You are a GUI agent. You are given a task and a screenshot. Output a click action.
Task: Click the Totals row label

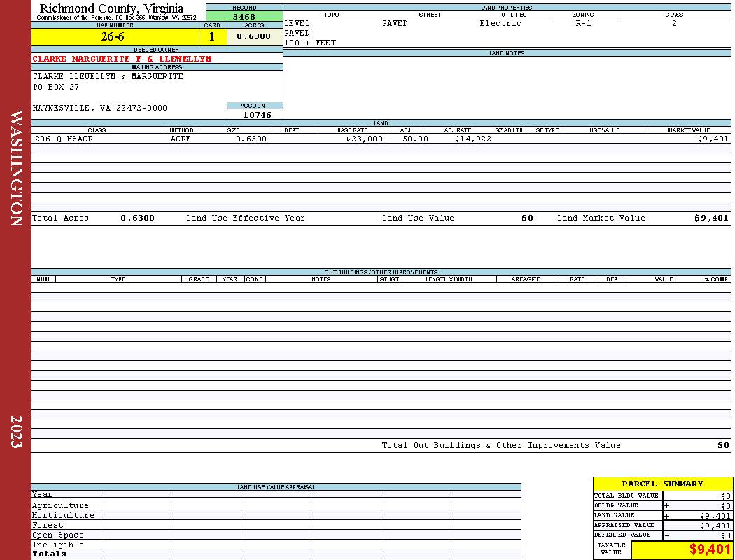click(49, 554)
